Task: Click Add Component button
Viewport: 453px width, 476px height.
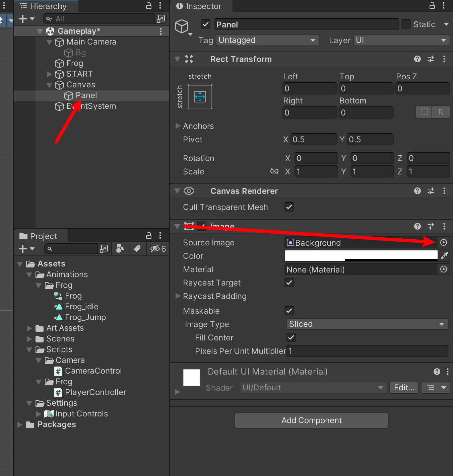Action: point(312,420)
